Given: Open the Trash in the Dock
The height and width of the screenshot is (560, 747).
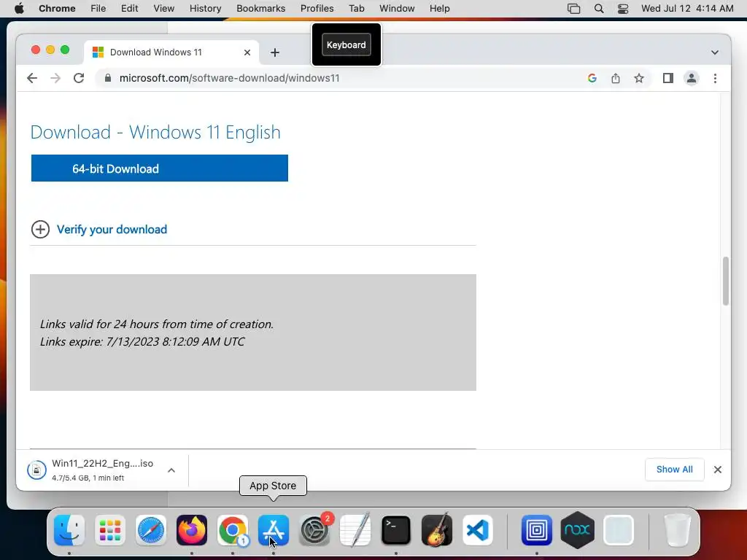Looking at the screenshot, I should pos(677,530).
